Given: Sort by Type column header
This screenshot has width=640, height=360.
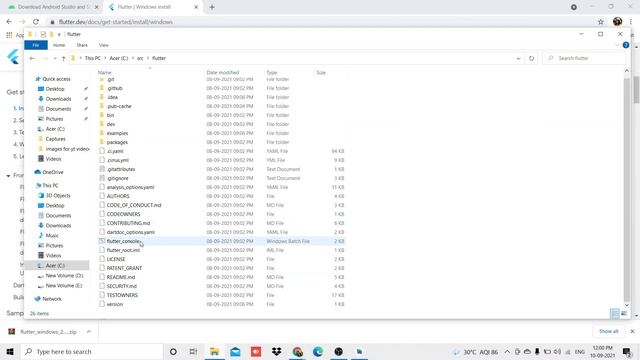Looking at the screenshot, I should [x=271, y=73].
